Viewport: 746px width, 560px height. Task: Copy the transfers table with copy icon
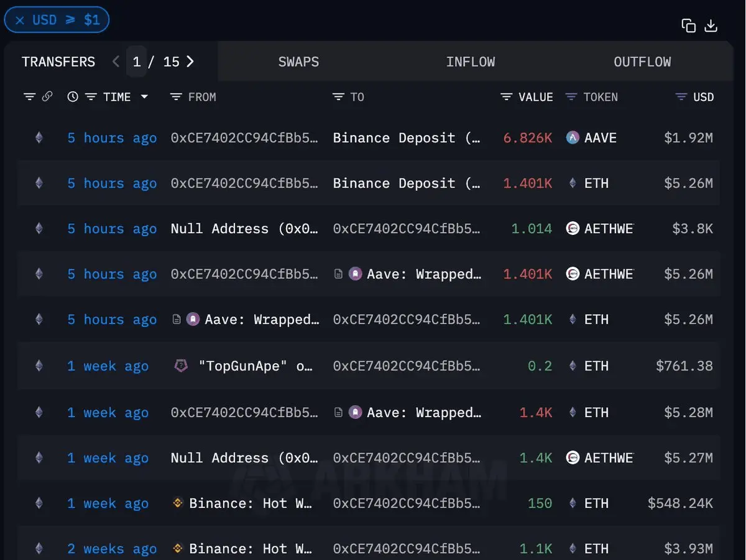coord(688,25)
